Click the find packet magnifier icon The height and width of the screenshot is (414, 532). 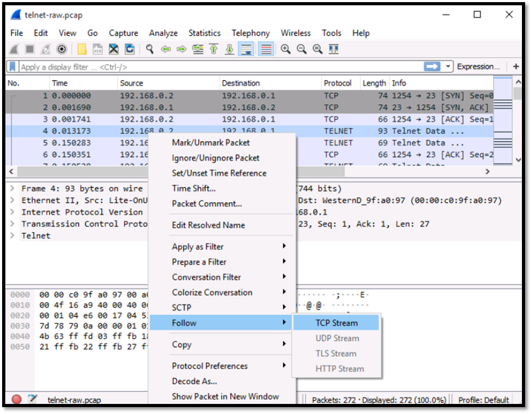tap(149, 49)
